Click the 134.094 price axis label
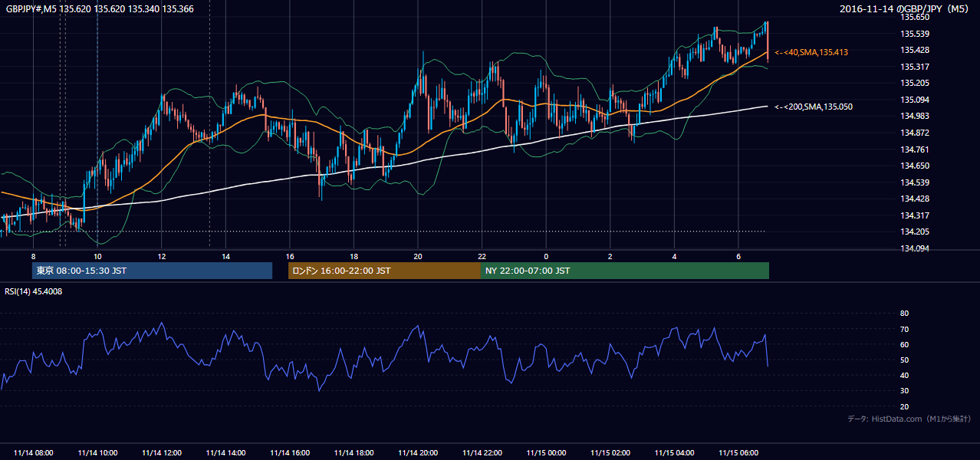 [914, 248]
